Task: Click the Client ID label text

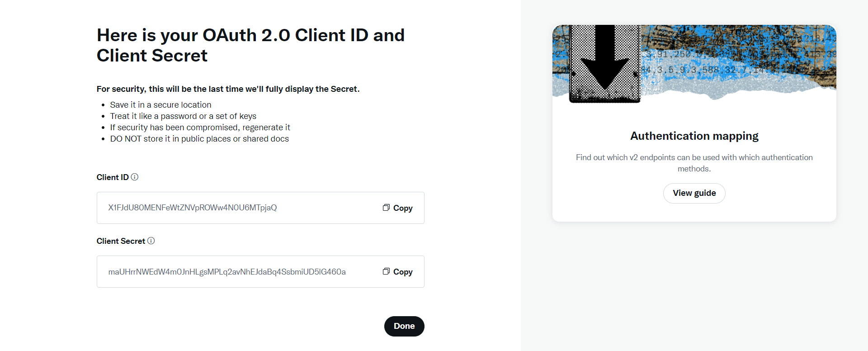Action: [113, 177]
